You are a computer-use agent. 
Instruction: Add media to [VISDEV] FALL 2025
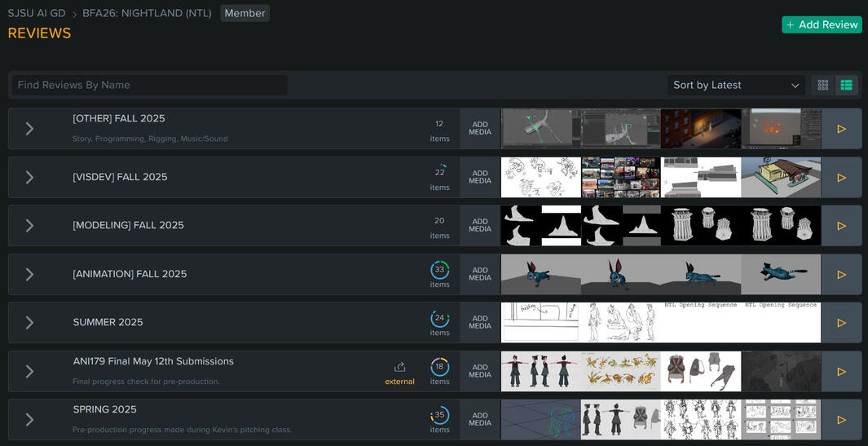click(480, 178)
